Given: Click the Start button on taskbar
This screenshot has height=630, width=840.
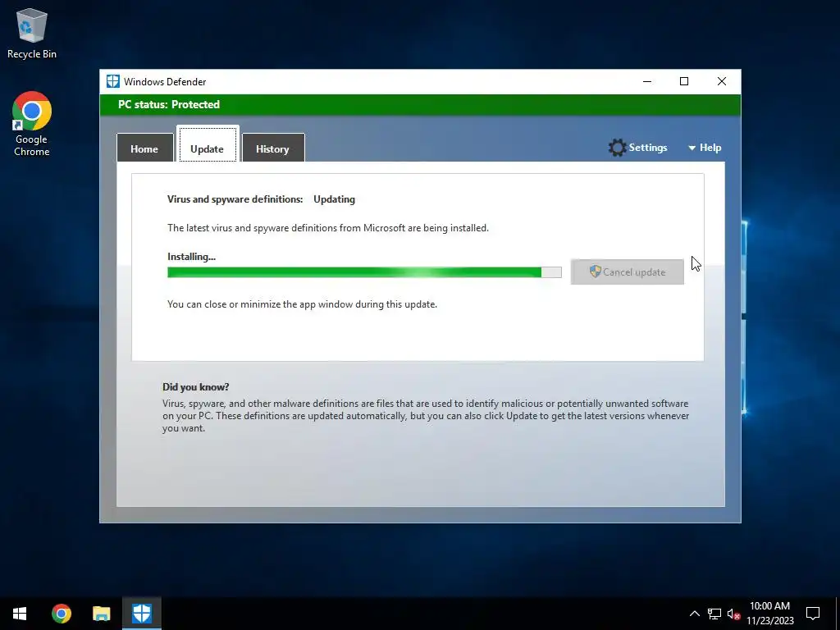Looking at the screenshot, I should tap(20, 614).
